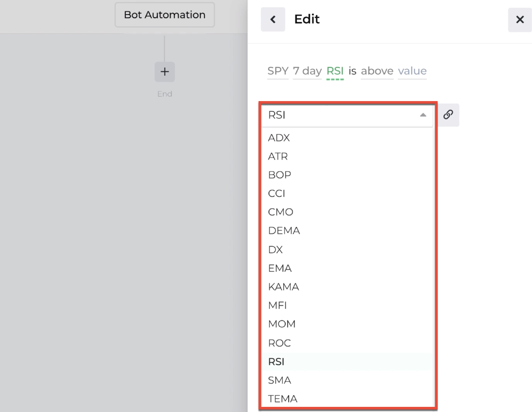Close the Edit panel with X
This screenshot has width=532, height=412.
point(520,20)
